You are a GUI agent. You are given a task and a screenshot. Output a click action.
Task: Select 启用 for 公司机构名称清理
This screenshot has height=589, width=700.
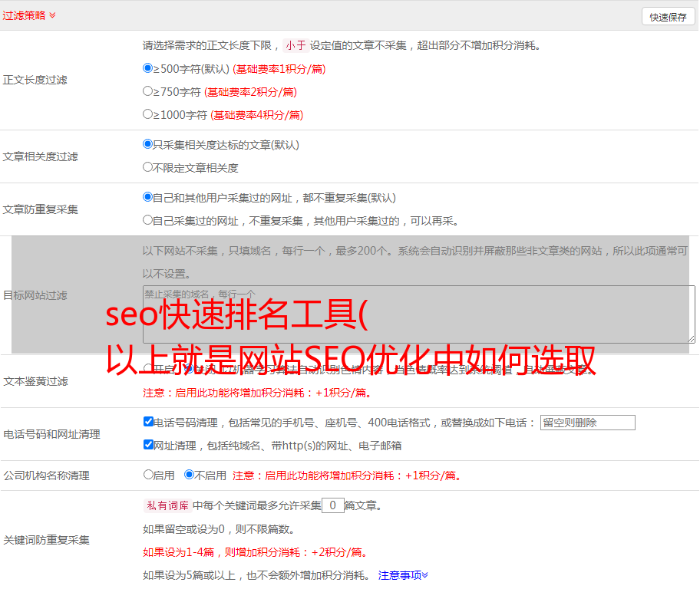(x=148, y=475)
